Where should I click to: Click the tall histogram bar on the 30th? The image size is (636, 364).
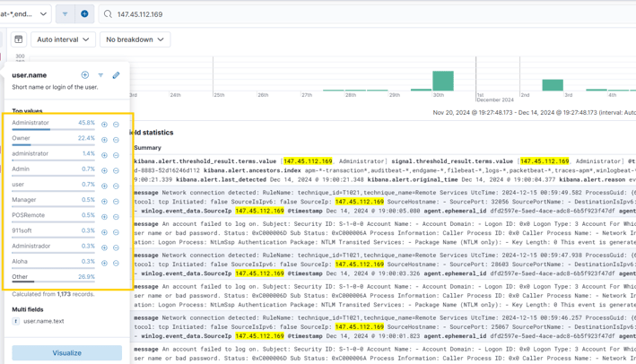point(443,81)
